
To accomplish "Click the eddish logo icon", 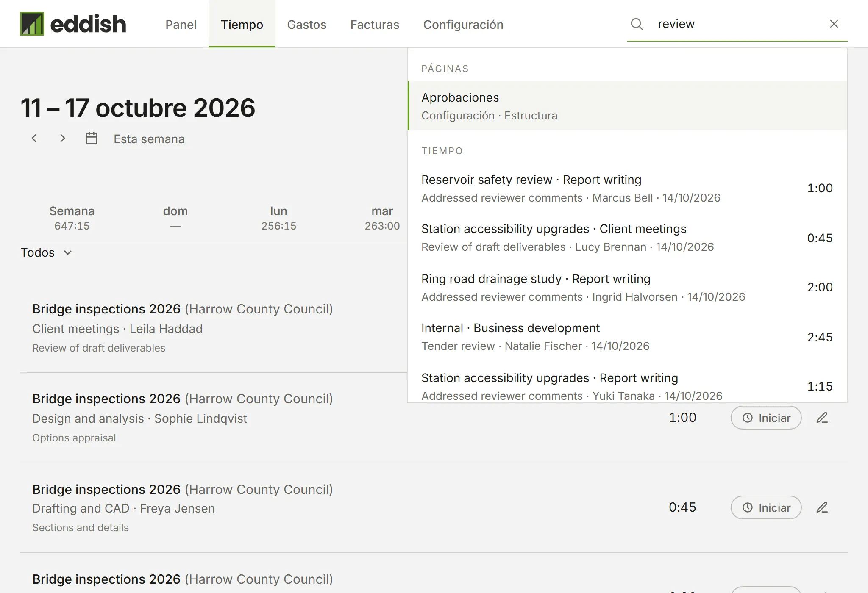I will [32, 24].
